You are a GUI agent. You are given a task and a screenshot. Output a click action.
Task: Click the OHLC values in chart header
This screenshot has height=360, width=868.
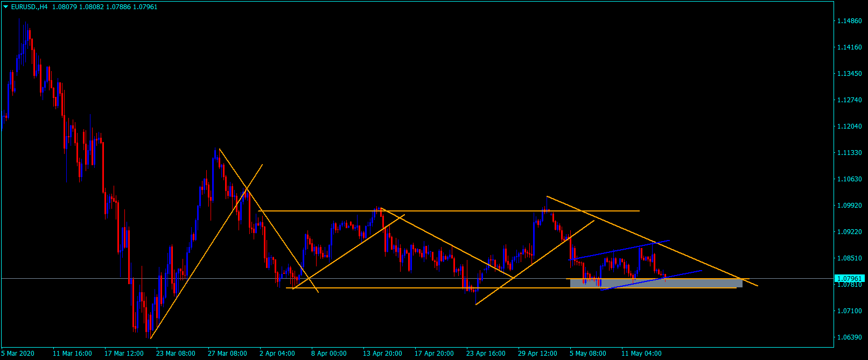(105, 7)
